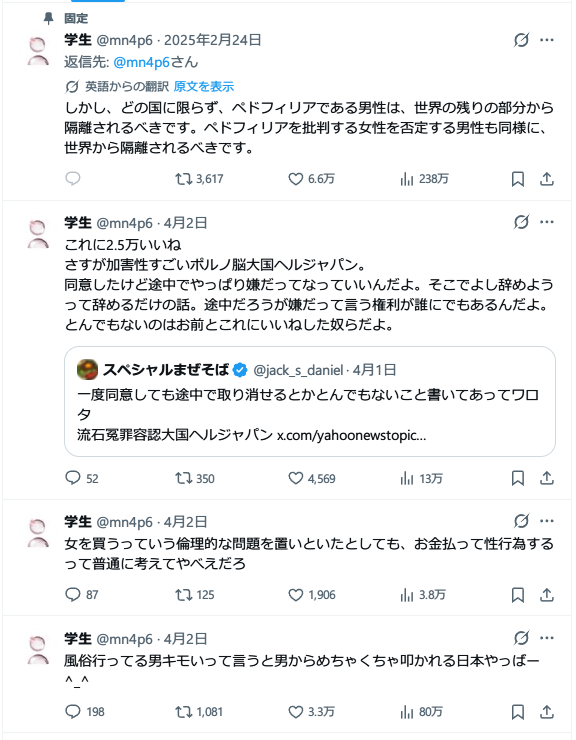Screen dimensions: 576x740
Task: Share the post with 1,081 reposts
Action: click(547, 712)
